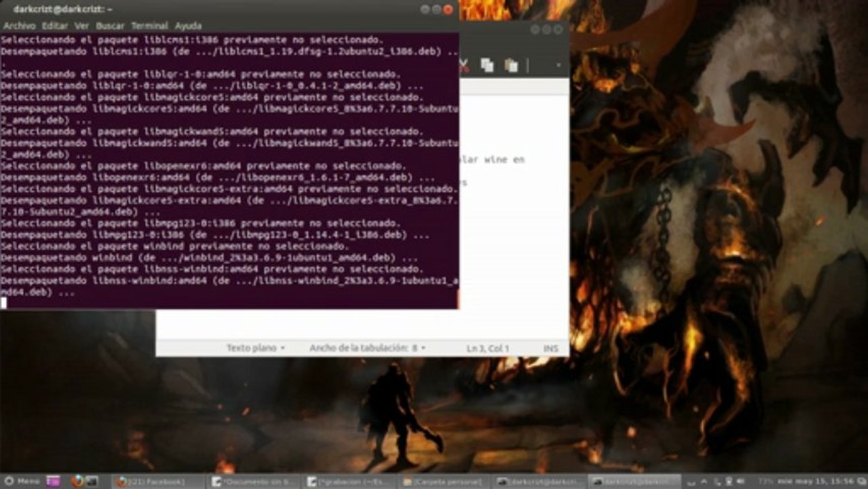Click the purple show desktop icon in taskbar
The width and height of the screenshot is (868, 489).
click(53, 481)
